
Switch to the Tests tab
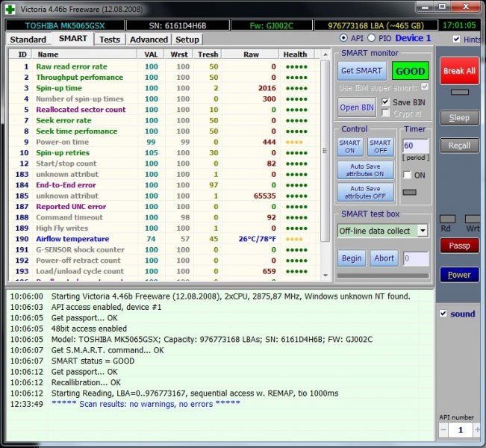click(x=110, y=39)
